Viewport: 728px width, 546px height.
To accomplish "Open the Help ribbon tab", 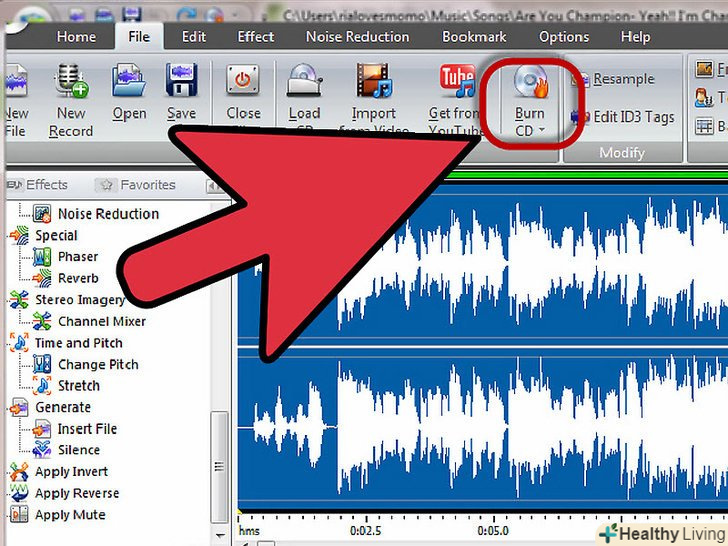I will [x=636, y=37].
